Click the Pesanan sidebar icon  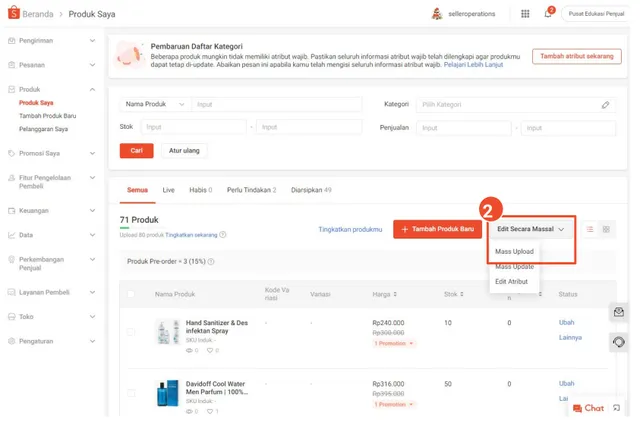coord(12,65)
